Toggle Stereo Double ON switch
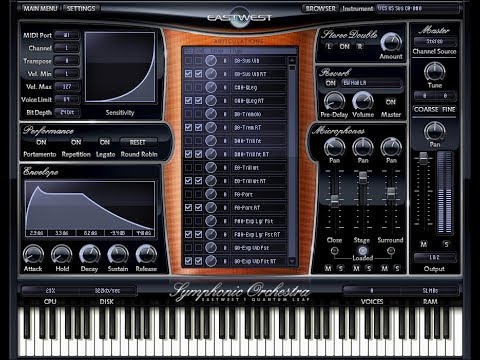The height and width of the screenshot is (360, 480). [345, 47]
